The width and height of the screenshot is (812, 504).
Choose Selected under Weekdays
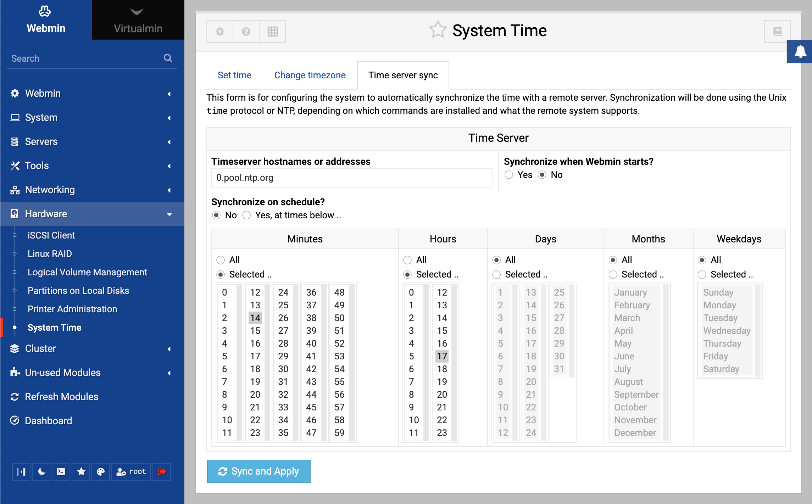click(702, 275)
